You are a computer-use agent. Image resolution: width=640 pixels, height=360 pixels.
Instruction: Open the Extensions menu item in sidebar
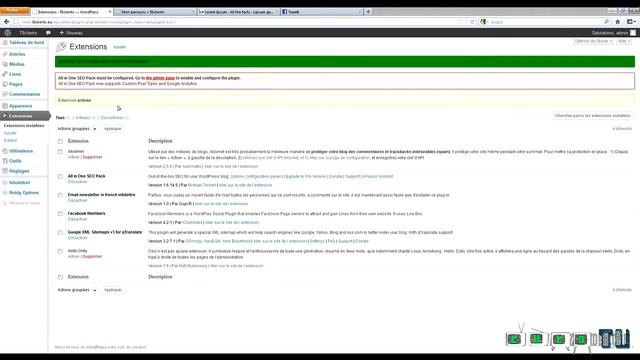(25, 116)
